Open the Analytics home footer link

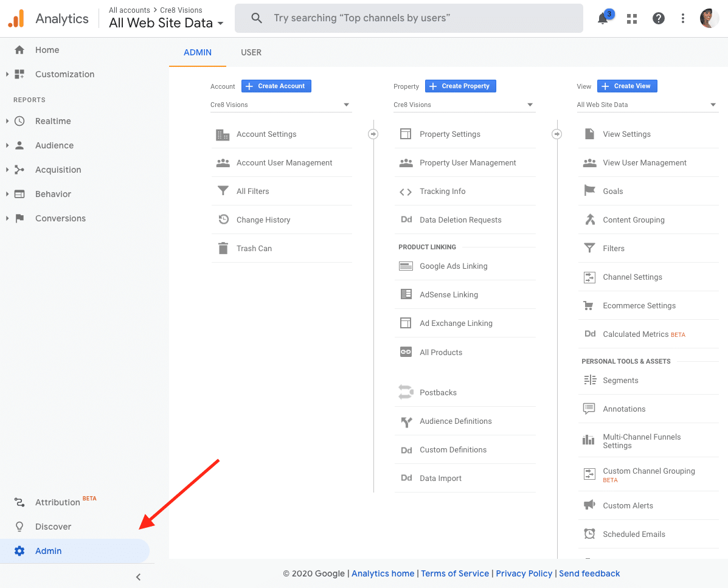(383, 573)
